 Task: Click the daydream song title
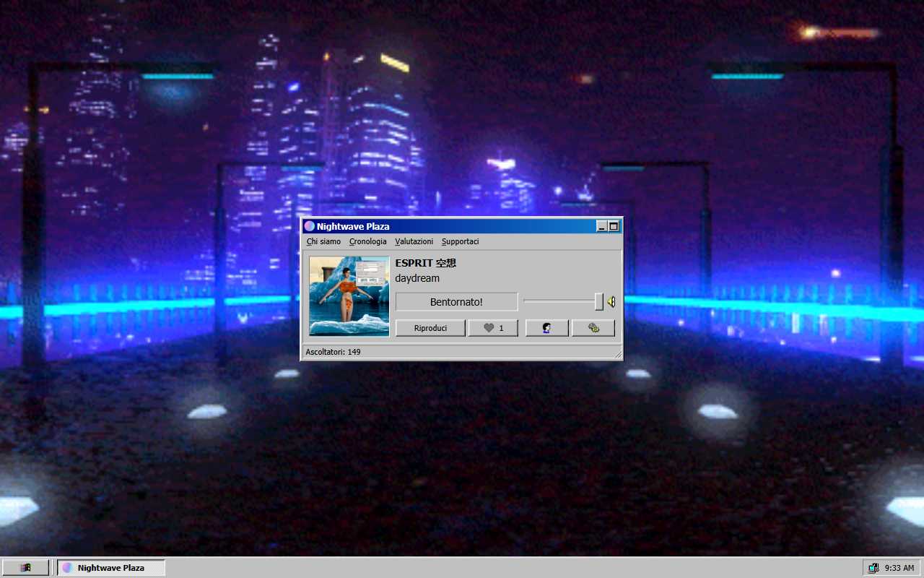pos(417,278)
